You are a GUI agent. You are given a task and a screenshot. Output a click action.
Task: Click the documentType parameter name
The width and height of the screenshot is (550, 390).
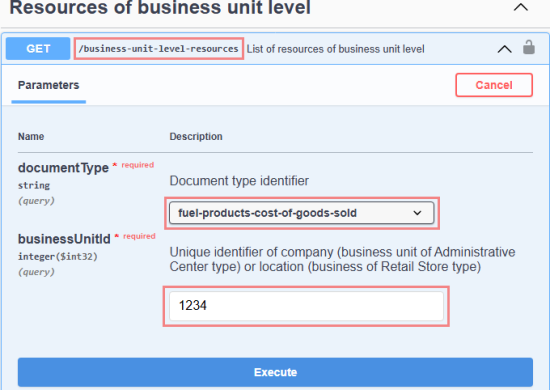tap(63, 168)
